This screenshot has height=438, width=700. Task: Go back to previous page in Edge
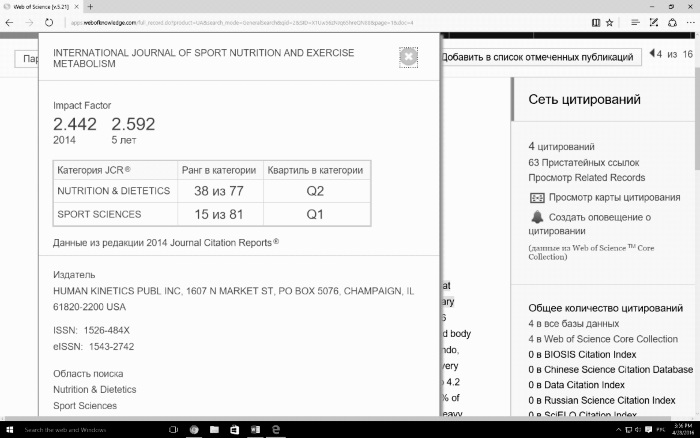[9, 22]
